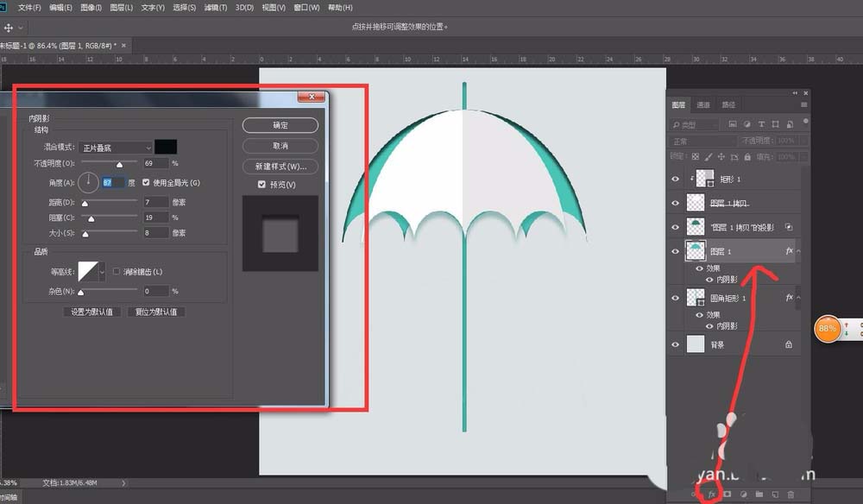Expand the 等高线 contour picker arrow

[104, 272]
